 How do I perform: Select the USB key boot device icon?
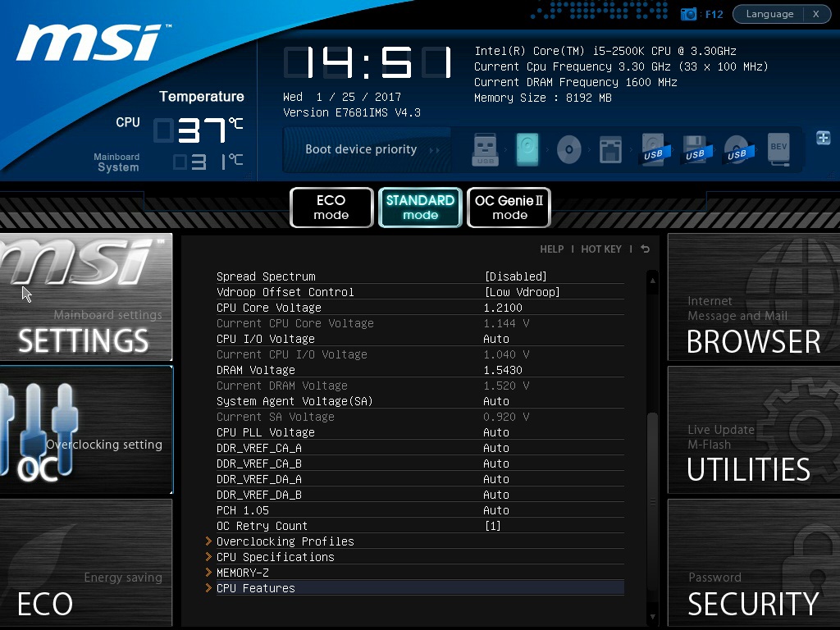[486, 149]
